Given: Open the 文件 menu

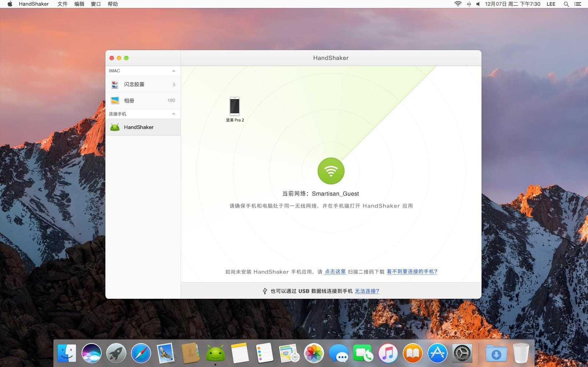Looking at the screenshot, I should pos(63,4).
